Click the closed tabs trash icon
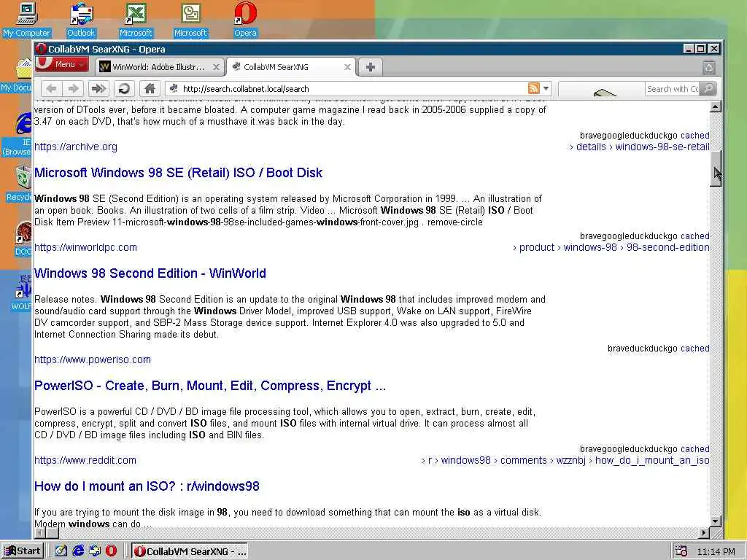The width and height of the screenshot is (747, 560). coord(709,68)
